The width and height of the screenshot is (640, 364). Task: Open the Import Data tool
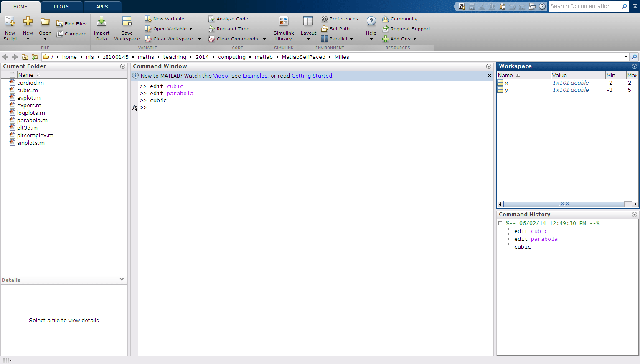(102, 28)
